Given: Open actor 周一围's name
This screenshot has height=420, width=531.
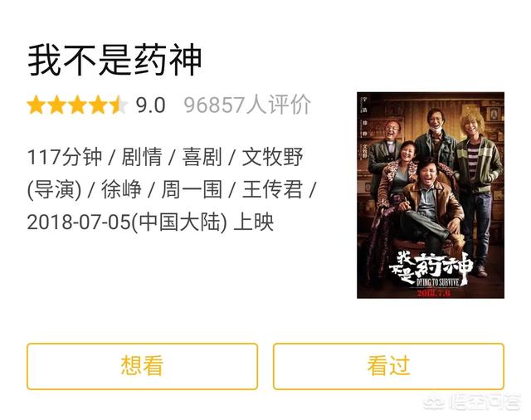Looking at the screenshot, I should tap(192, 190).
